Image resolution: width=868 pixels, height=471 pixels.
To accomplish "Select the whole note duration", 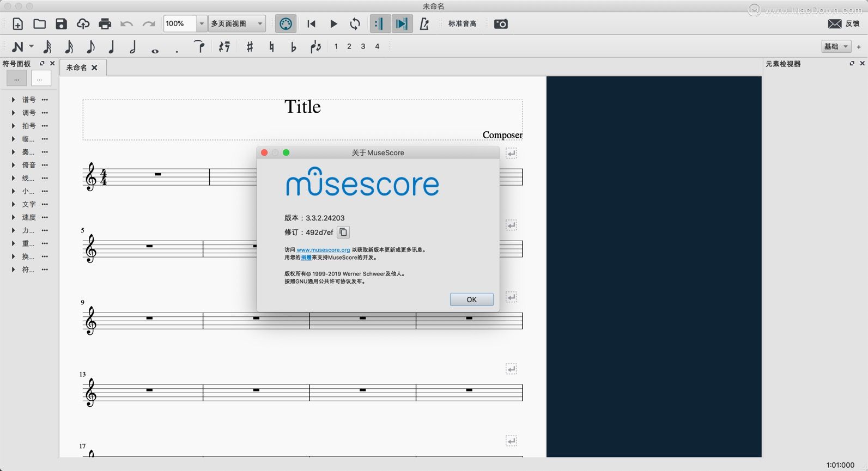I will pyautogui.click(x=155, y=51).
